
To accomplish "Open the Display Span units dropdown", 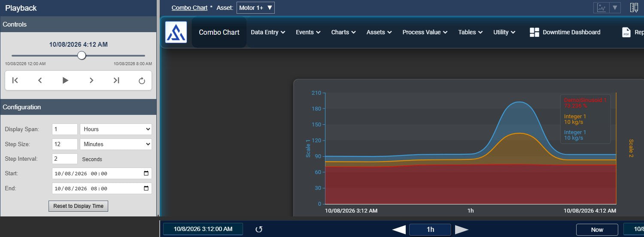I will tap(116, 129).
